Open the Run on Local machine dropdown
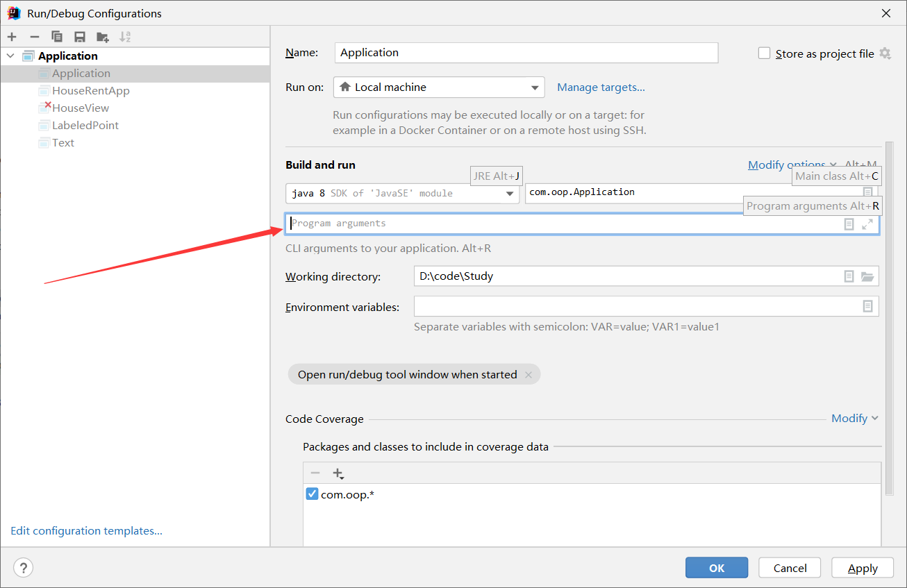Viewport: 907px width, 588px height. coord(439,87)
